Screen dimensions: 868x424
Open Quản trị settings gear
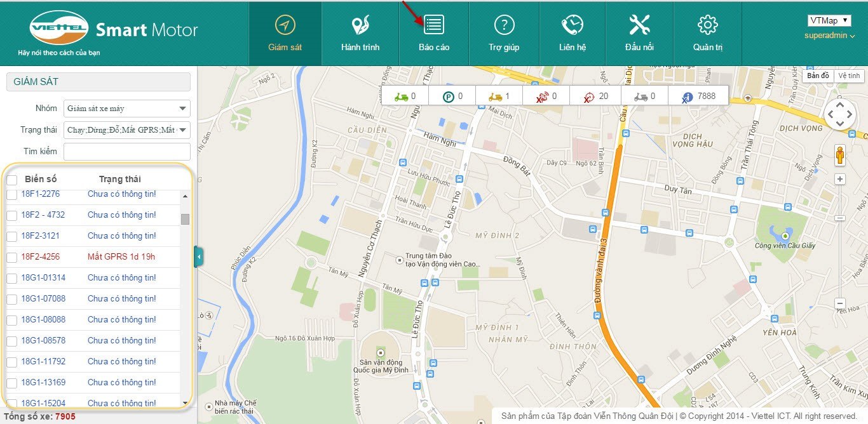[x=707, y=25]
